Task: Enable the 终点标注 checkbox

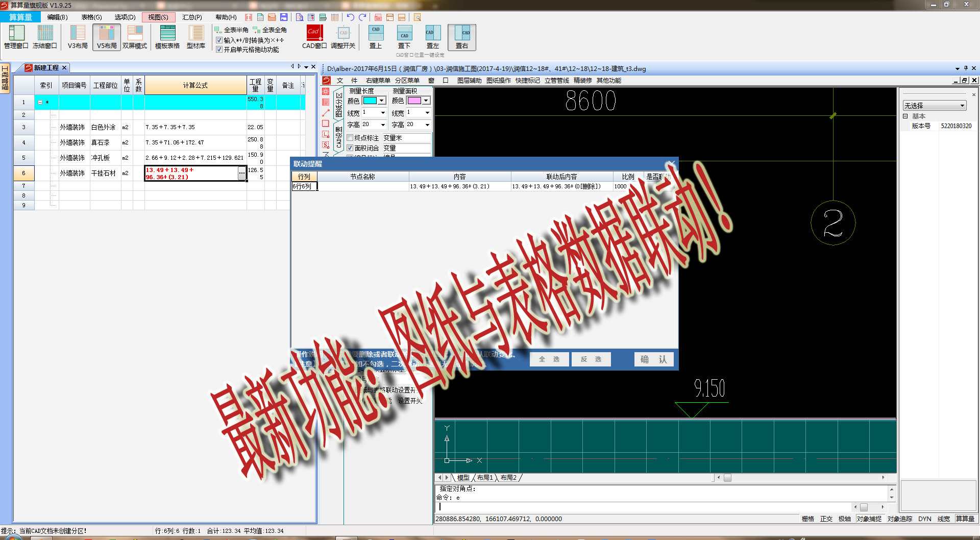Action: pos(350,138)
